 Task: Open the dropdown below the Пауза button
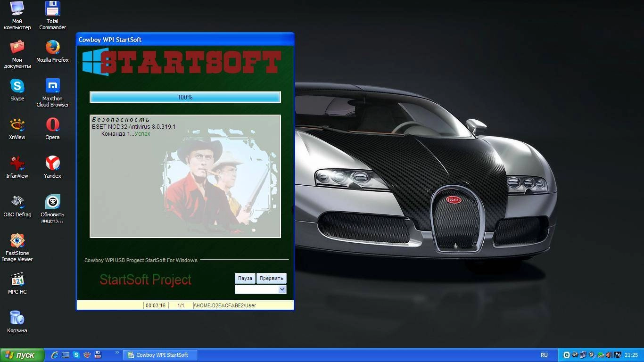click(x=282, y=289)
